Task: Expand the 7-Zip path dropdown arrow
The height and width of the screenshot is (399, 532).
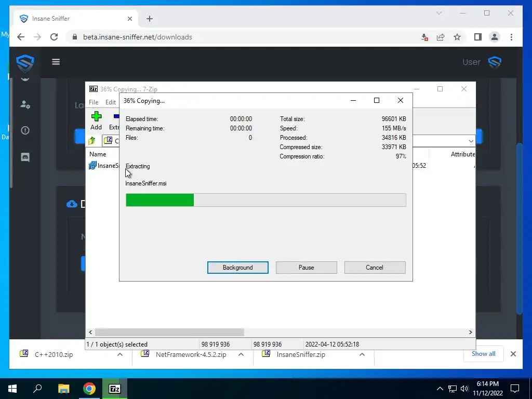Action: tap(471, 141)
